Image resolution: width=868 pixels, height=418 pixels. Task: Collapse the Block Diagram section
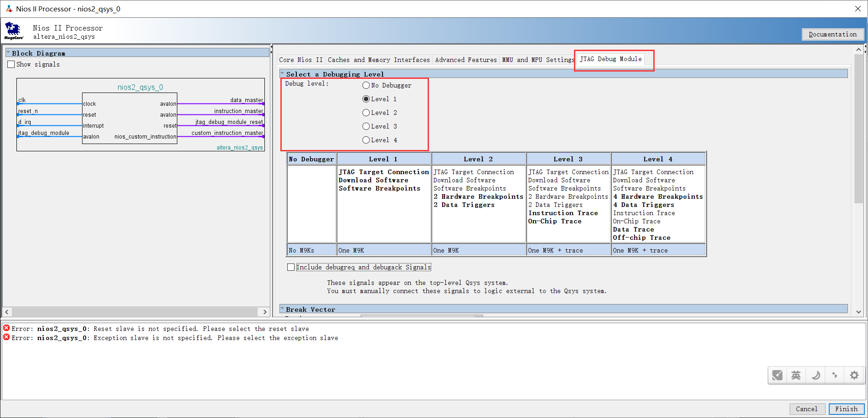coord(8,53)
